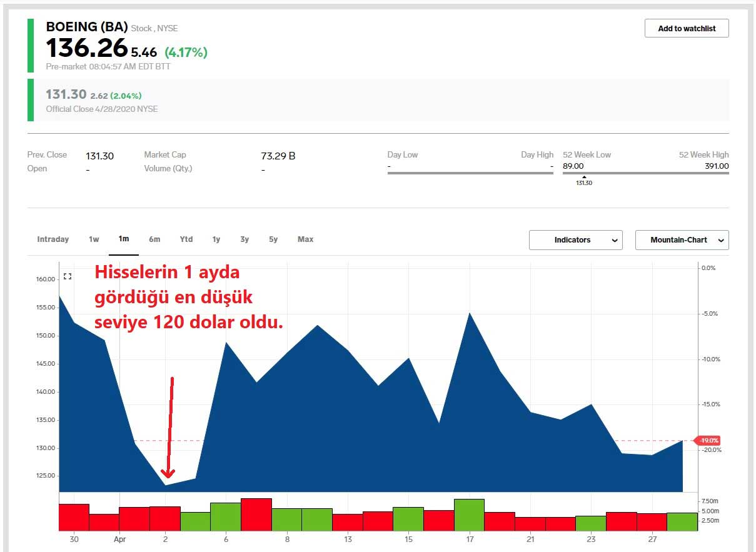Click the -10.0% percent axis label
The height and width of the screenshot is (552, 756).
coord(710,359)
